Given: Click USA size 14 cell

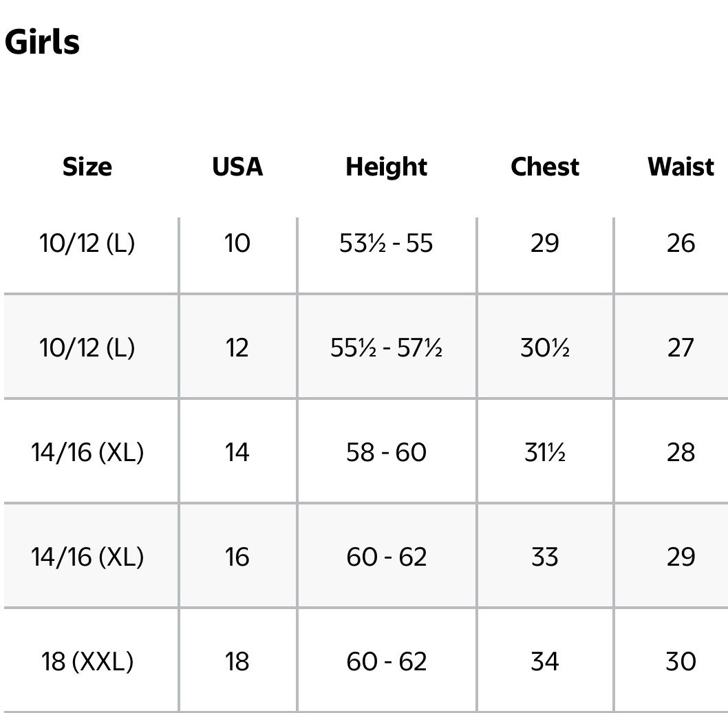Looking at the screenshot, I should pyautogui.click(x=237, y=452).
